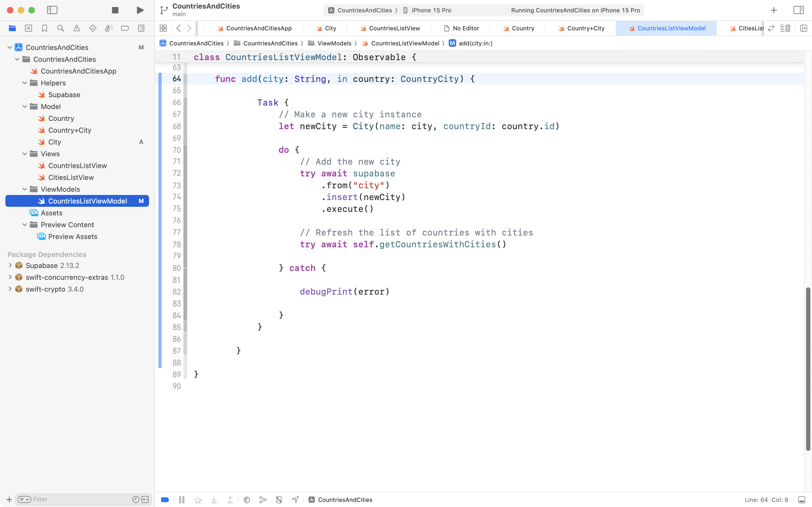Toggle the left navigator sidebar
This screenshot has height=507, width=812.
52,10
